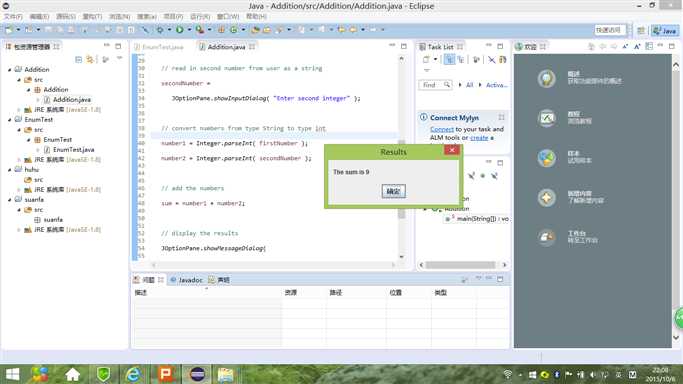Click the Windows Start button
This screenshot has height=384, width=683.
pos(13,374)
